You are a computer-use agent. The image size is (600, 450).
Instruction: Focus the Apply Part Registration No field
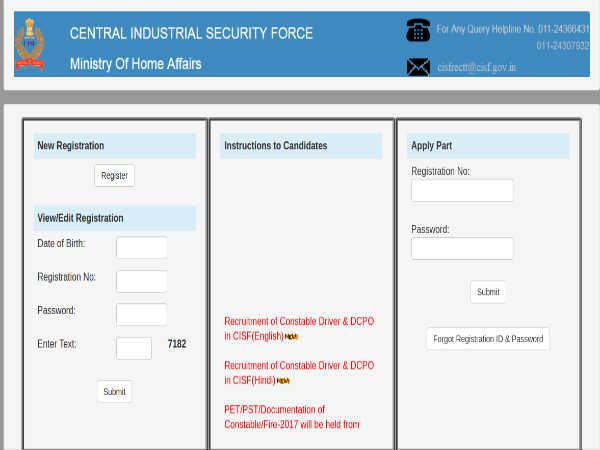(462, 191)
